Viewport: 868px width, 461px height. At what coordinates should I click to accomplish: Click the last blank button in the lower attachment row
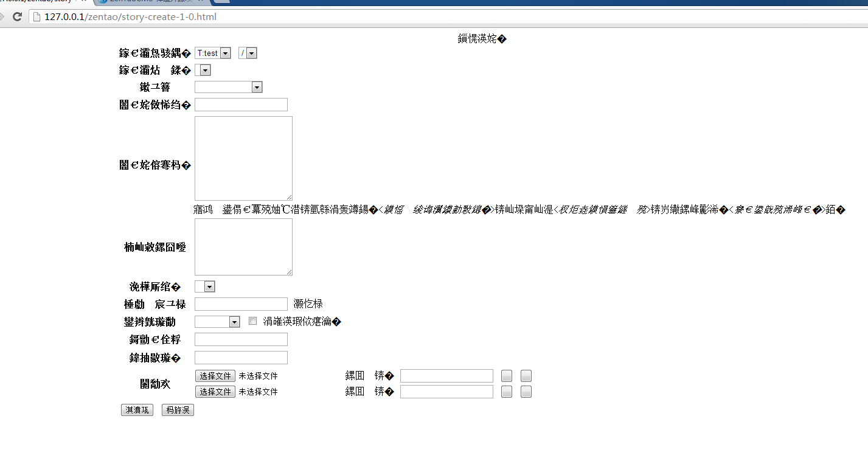click(x=526, y=392)
